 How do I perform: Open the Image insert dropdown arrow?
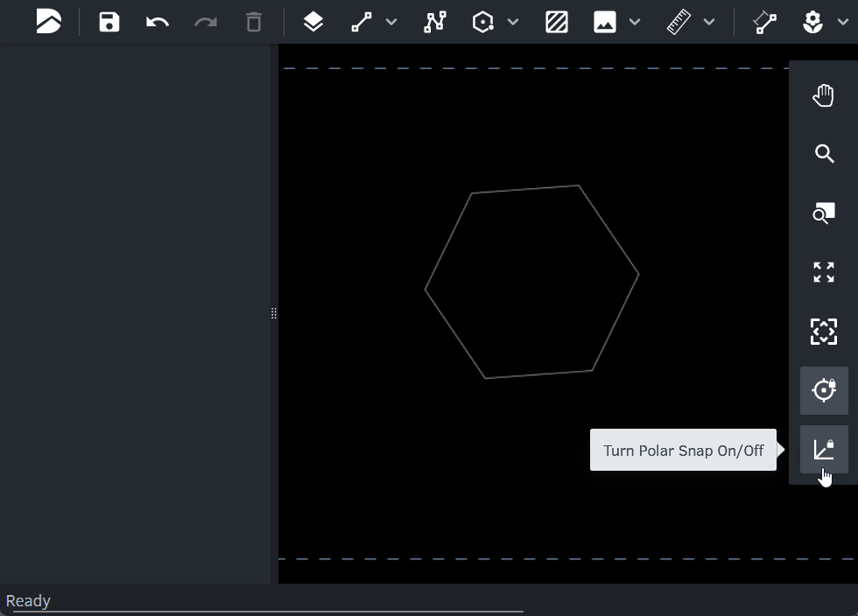[x=635, y=22]
